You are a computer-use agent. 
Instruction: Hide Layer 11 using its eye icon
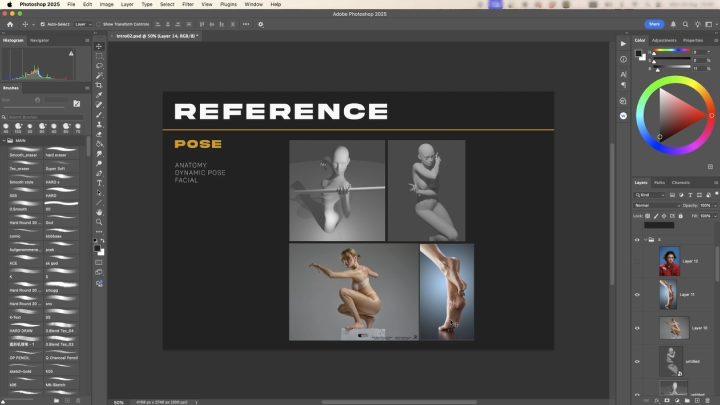638,295
